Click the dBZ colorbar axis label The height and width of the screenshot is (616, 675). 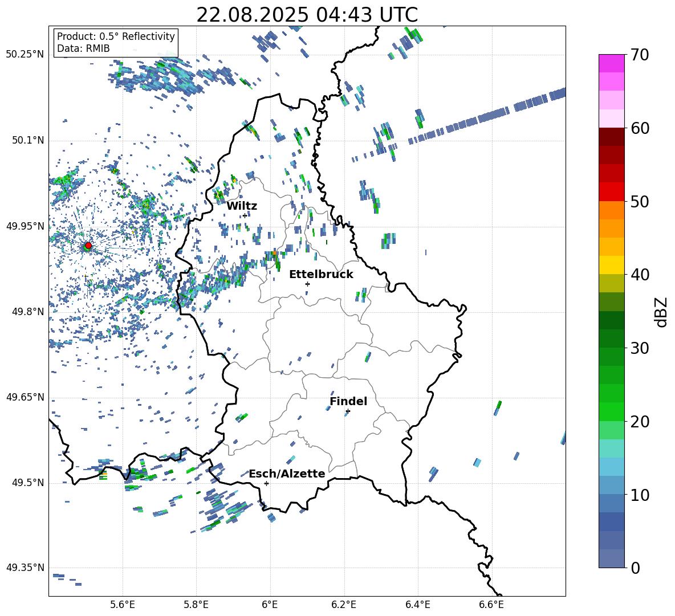tap(662, 312)
